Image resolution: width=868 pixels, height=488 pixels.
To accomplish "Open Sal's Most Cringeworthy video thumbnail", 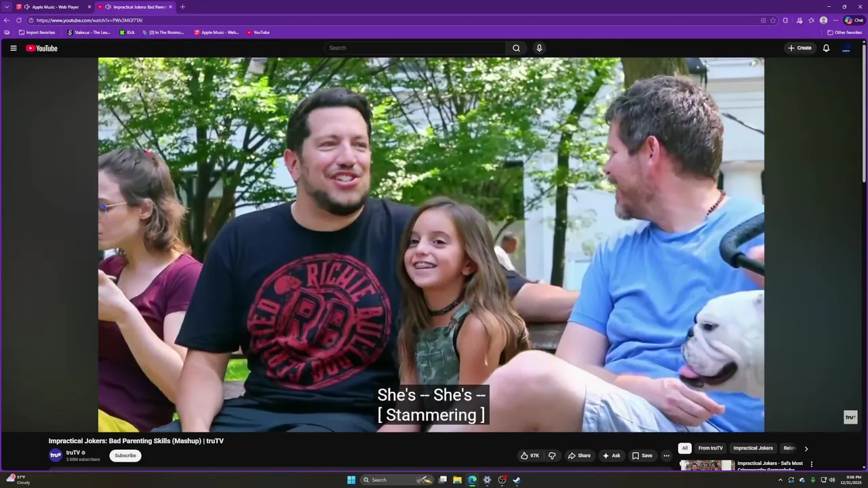I will tap(707, 465).
